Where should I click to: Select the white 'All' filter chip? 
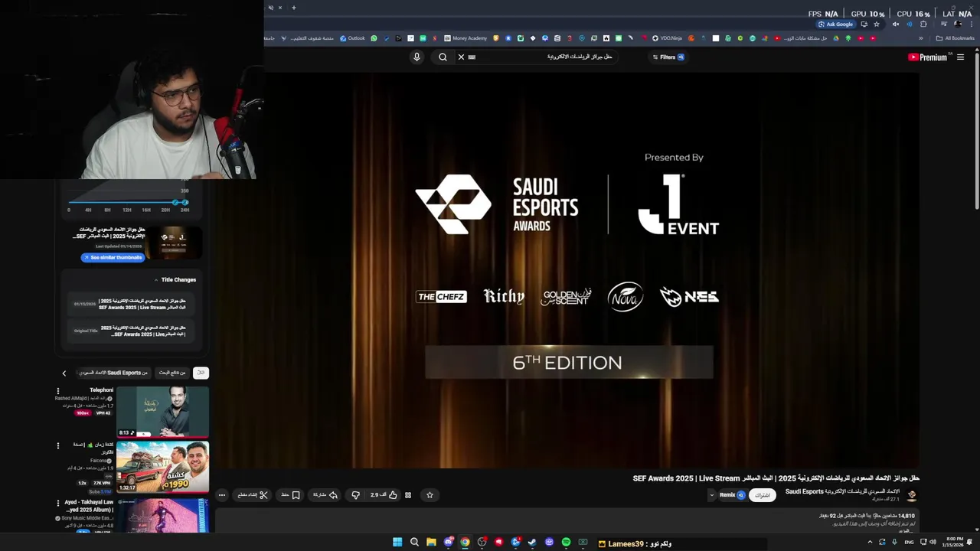201,373
